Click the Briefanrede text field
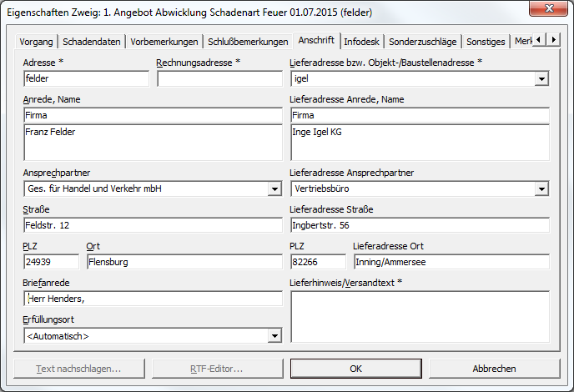The height and width of the screenshot is (392, 574). point(154,299)
